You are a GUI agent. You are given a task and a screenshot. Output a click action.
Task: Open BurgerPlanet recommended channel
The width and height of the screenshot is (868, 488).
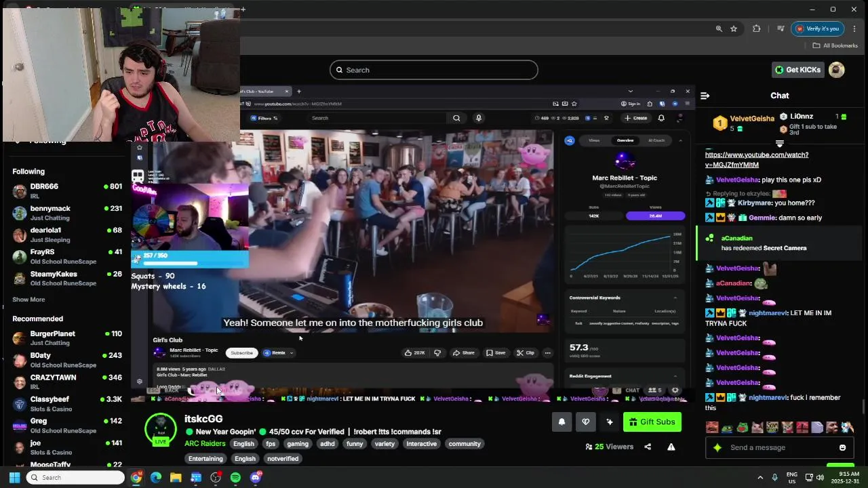pos(68,338)
